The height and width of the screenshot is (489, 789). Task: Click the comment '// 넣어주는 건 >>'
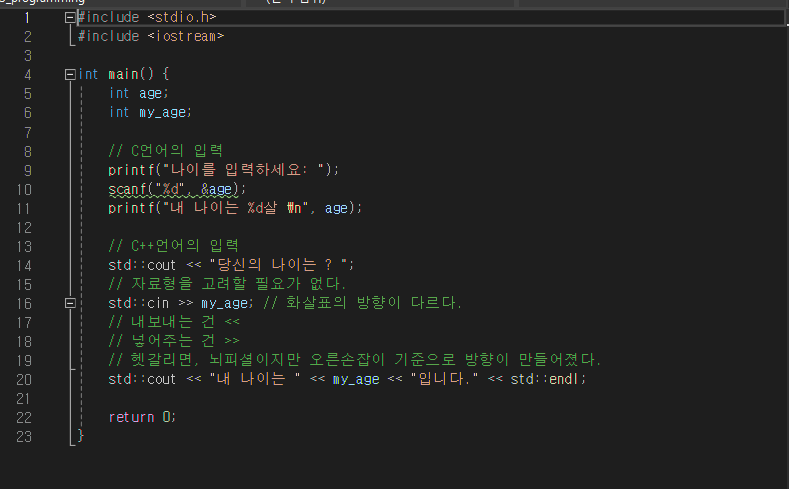click(174, 341)
